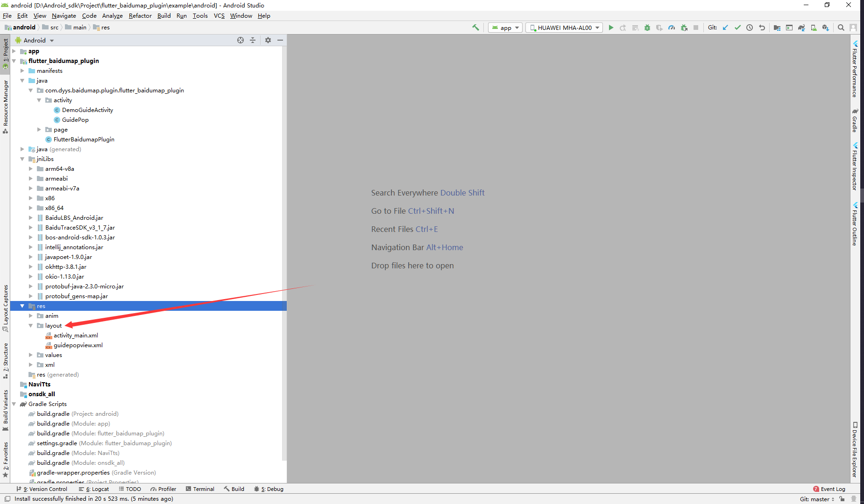The image size is (864, 504).
Task: Click Git Commit green checkmark
Action: click(x=737, y=28)
